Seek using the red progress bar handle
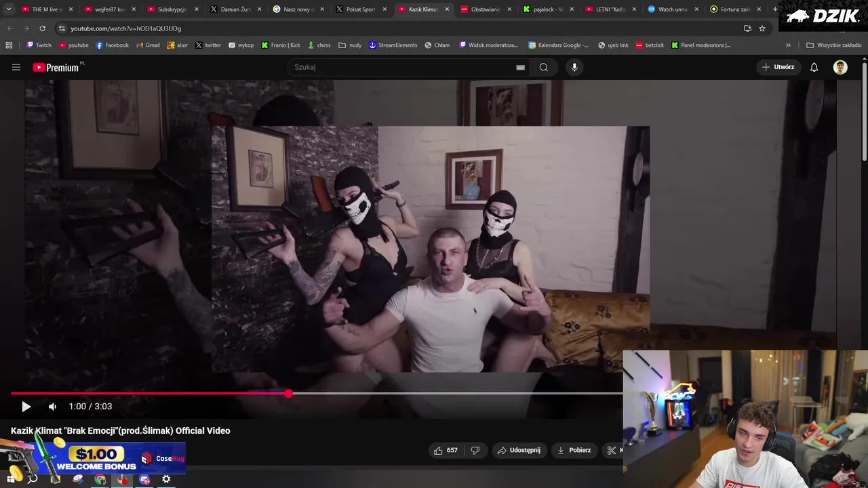The image size is (868, 488). tap(289, 393)
